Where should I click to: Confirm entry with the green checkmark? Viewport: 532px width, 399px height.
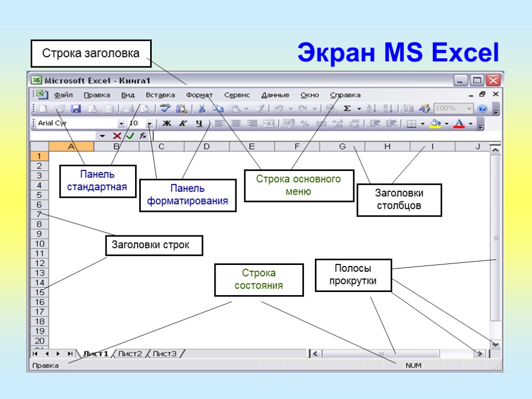[x=130, y=136]
